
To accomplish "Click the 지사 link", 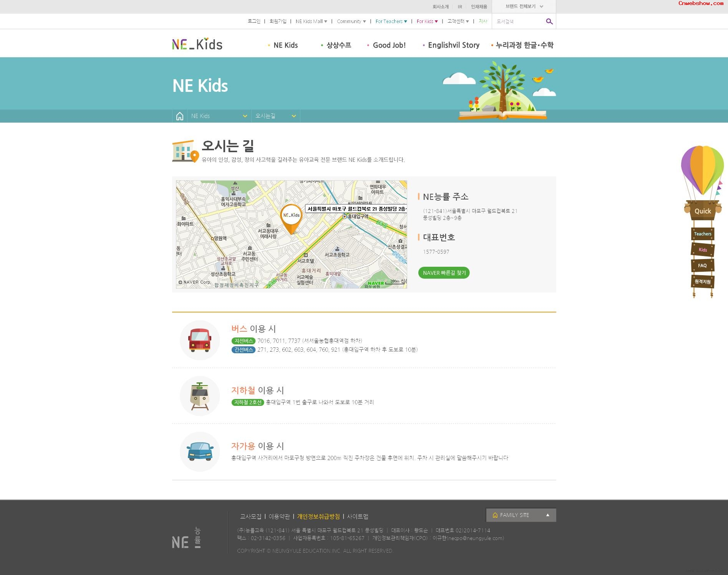I will (483, 22).
